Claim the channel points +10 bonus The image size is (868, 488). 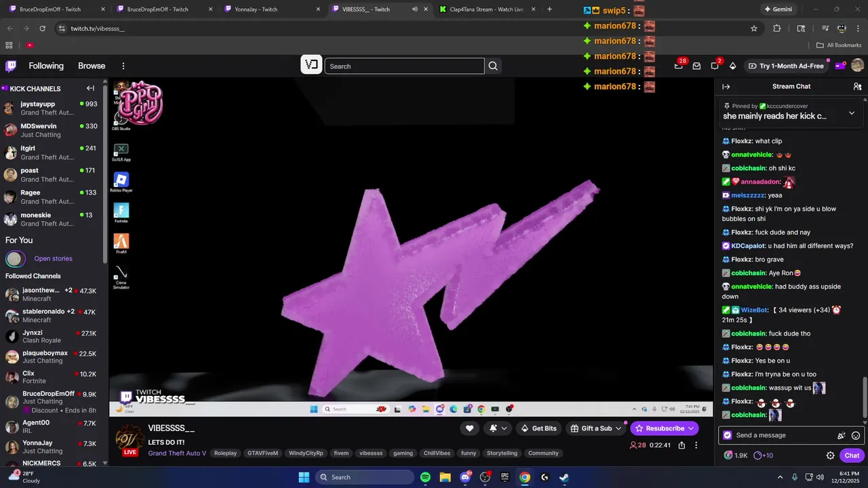pyautogui.click(x=764, y=455)
